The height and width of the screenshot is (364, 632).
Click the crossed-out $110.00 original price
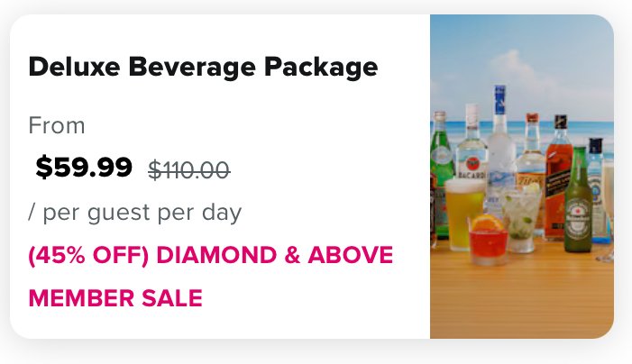[188, 168]
